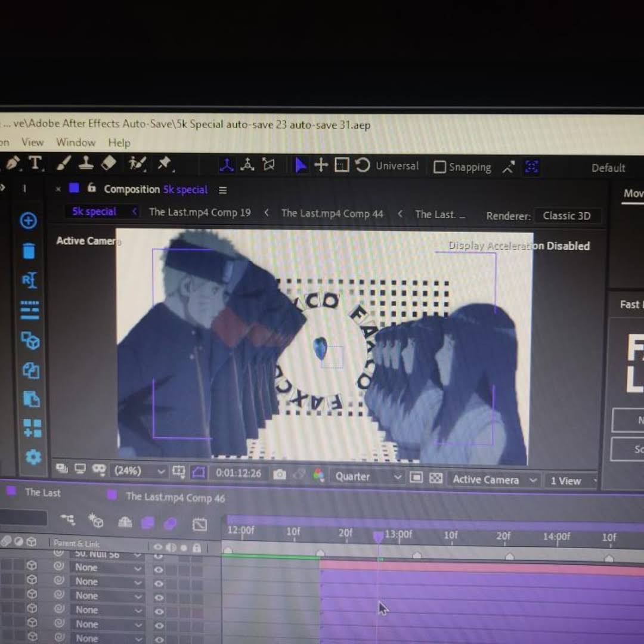Switch to The Last.mp4 Comp 46 tab
Viewport: 644px width, 644px height.
click(175, 497)
